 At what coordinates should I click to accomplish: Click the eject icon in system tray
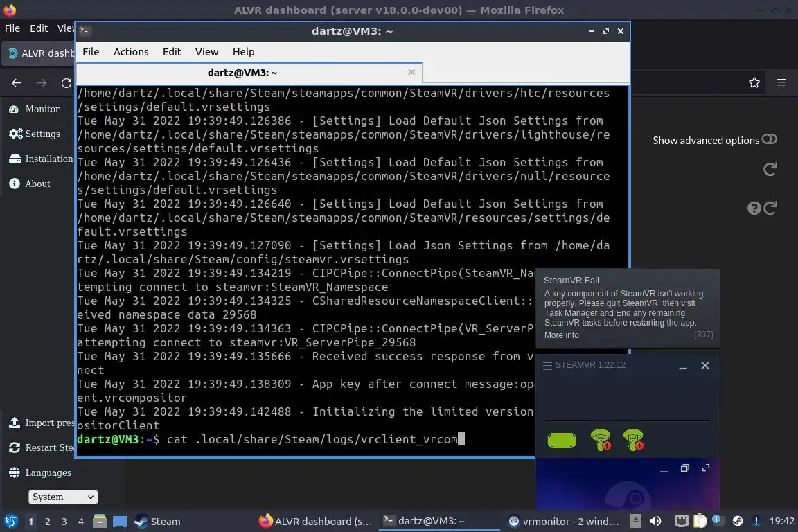(636, 521)
